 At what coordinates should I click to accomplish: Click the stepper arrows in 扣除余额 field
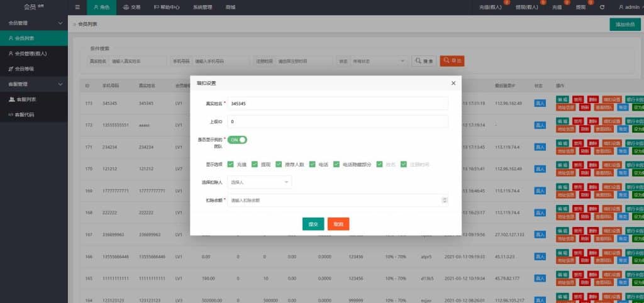click(x=444, y=201)
